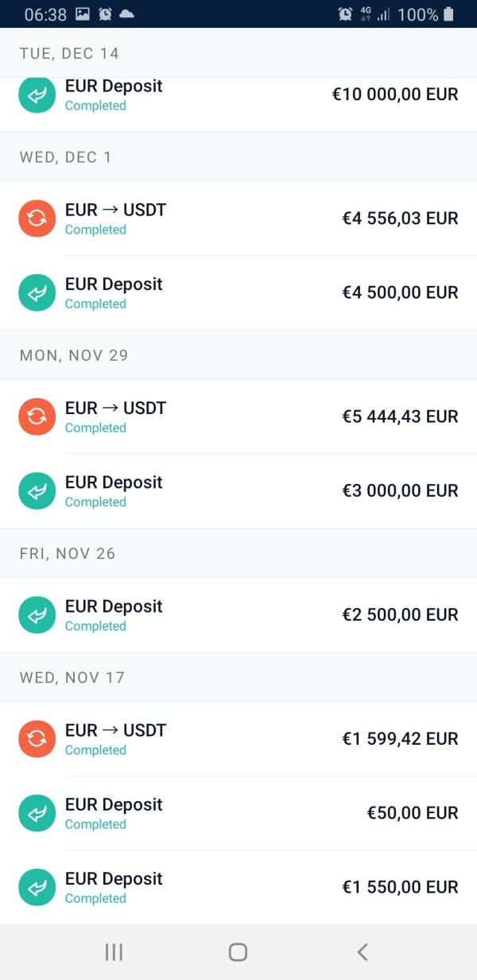Tap the deposit icon for €2 500,00
Image resolution: width=477 pixels, height=980 pixels.
coord(37,614)
